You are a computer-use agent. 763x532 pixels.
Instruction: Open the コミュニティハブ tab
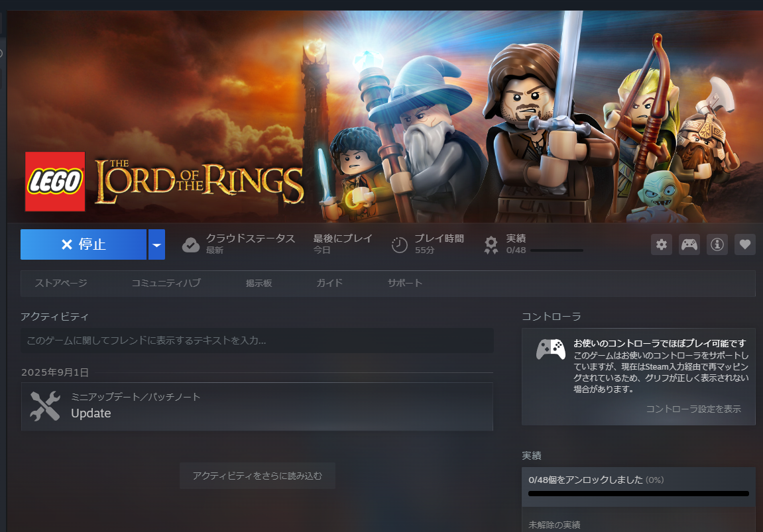pos(166,283)
